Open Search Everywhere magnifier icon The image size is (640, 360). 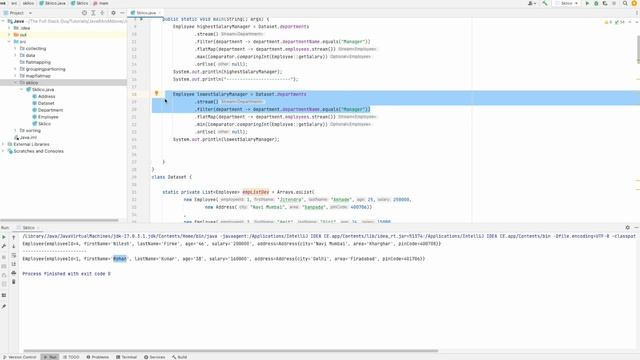coord(625,3)
